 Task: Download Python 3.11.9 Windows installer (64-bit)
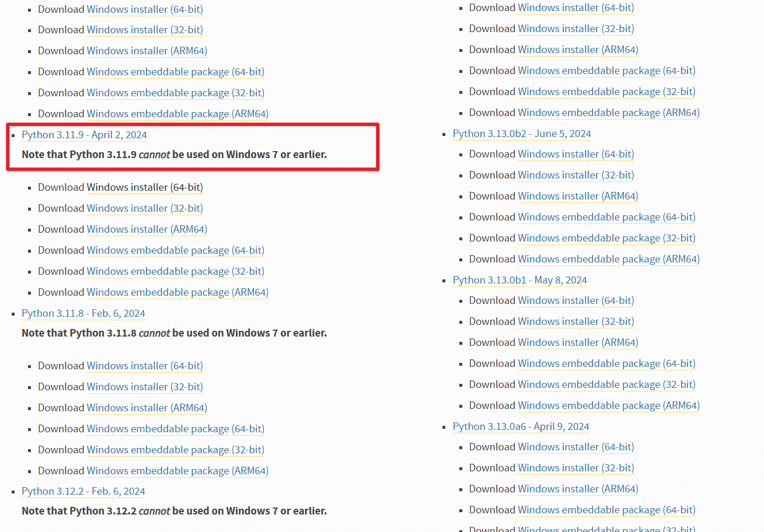pyautogui.click(x=145, y=187)
